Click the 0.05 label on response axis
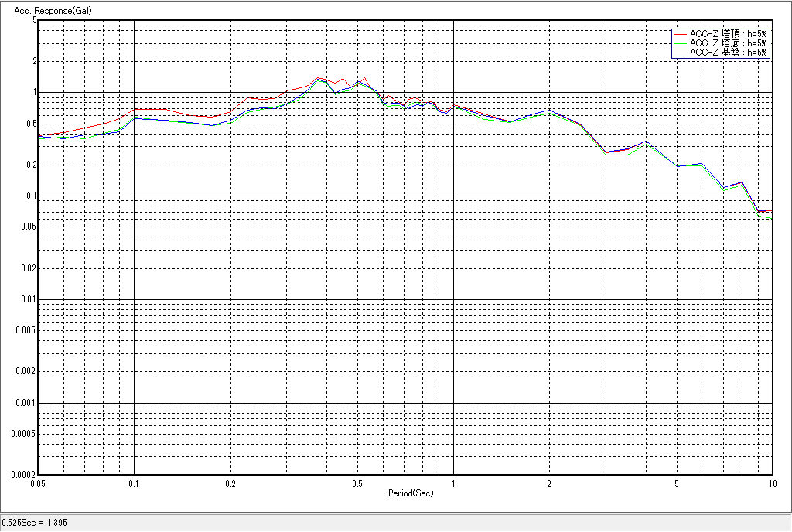The height and width of the screenshot is (532, 792). [x=28, y=227]
